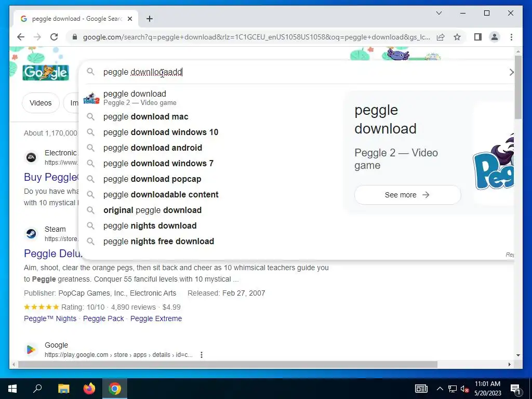The image size is (532, 399).
Task: Open File Explorer from the taskbar
Action: 63,389
